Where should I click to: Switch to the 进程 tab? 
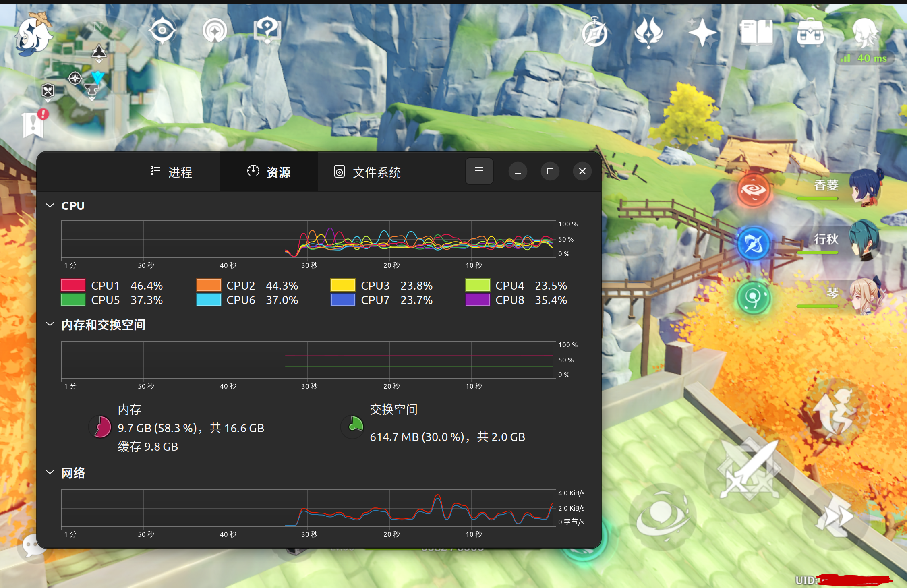pos(171,172)
